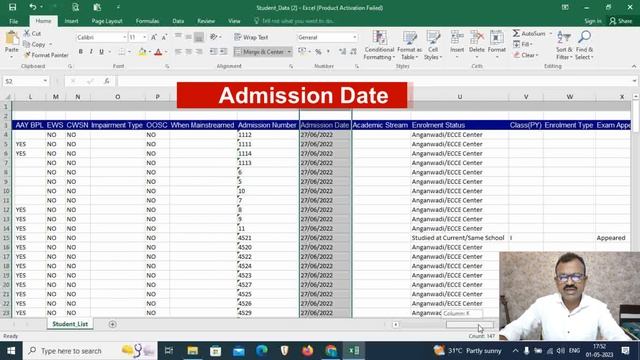Toggle Italic formatting
This screenshot has width=640, height=360.
[91, 52]
